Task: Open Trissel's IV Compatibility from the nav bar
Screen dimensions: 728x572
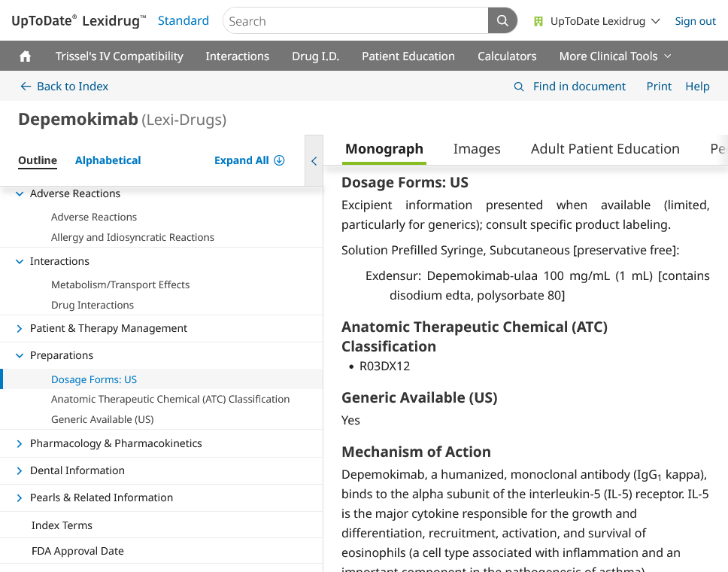Action: tap(120, 56)
